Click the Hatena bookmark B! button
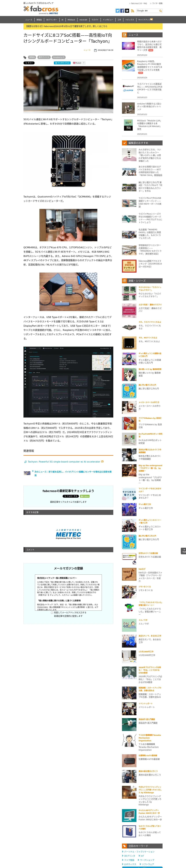 (62, 63)
